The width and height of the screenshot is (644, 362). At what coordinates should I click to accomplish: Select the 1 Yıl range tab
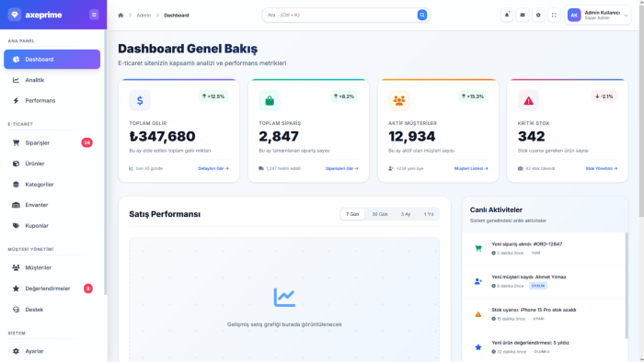click(429, 214)
